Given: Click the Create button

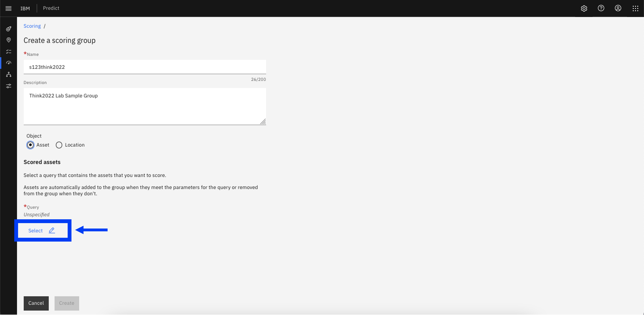Looking at the screenshot, I should [66, 303].
